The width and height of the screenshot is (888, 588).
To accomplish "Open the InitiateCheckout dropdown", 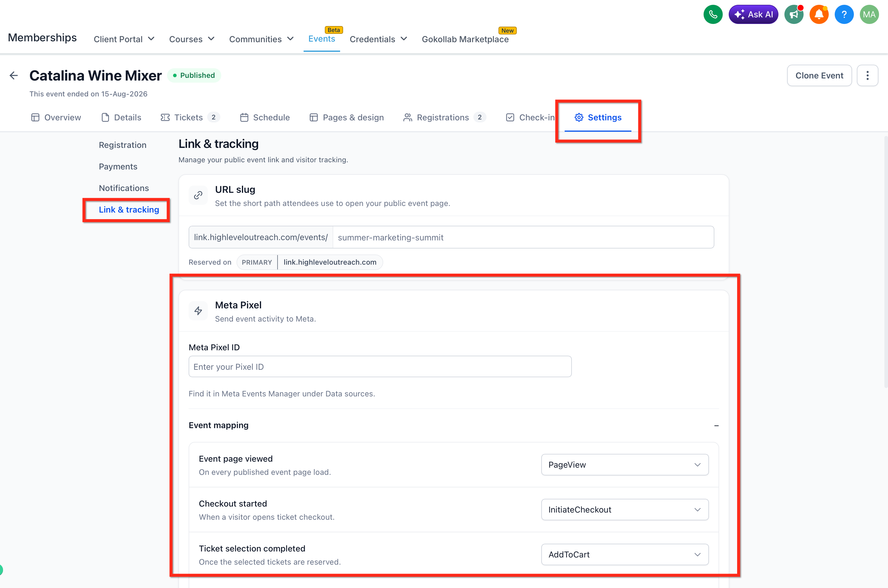I will tap(625, 509).
